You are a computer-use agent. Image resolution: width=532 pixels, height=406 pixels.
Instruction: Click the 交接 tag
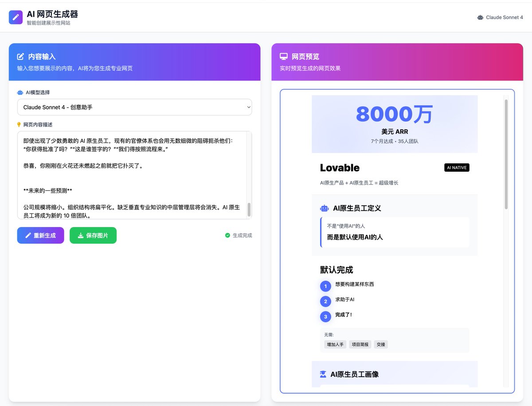pos(381,344)
